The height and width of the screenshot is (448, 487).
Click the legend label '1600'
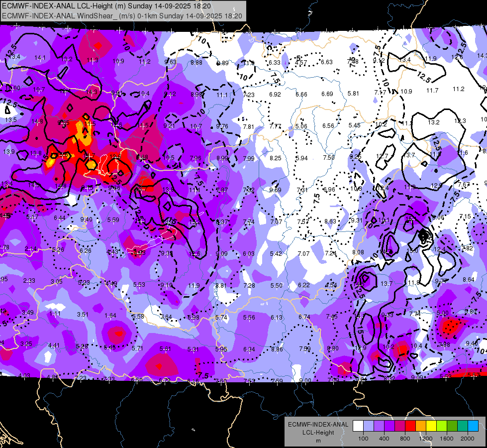(x=447, y=439)
